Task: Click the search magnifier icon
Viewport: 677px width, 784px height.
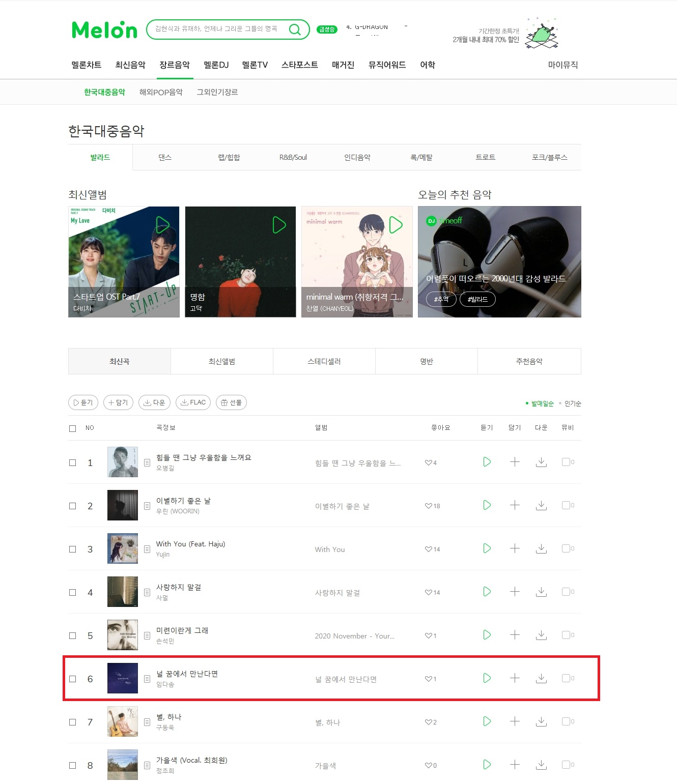Action: (x=295, y=30)
